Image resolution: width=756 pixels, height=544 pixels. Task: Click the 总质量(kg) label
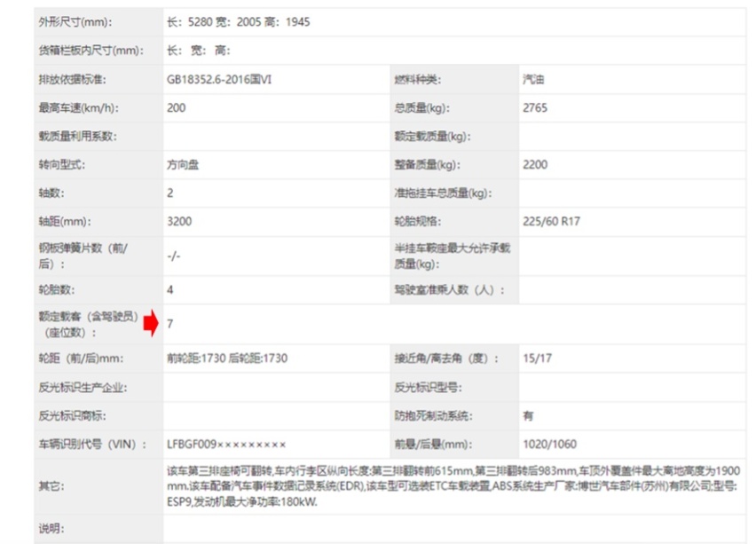click(421, 108)
